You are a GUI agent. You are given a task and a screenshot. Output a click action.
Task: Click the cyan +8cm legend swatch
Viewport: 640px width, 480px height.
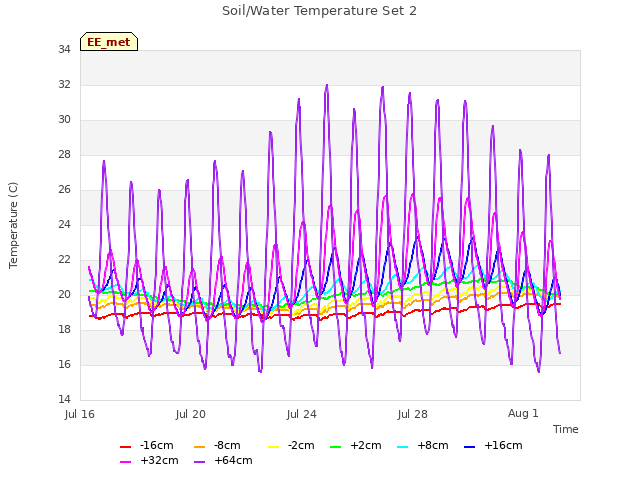click(403, 447)
